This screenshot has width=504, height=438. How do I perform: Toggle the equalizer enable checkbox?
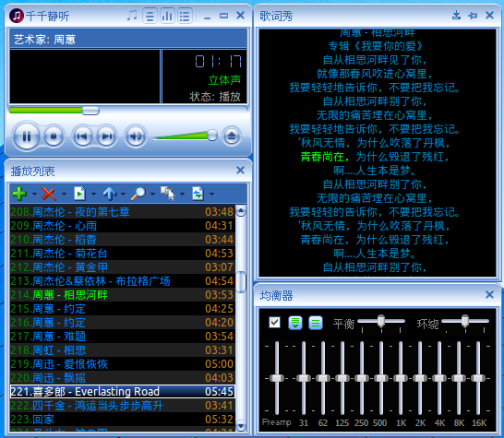(x=274, y=322)
